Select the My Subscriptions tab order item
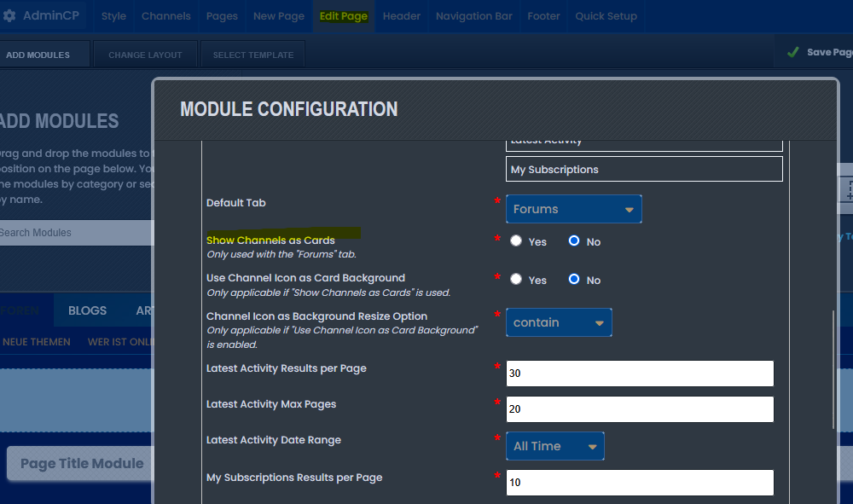Screen dimensions: 853x504 click(644, 169)
